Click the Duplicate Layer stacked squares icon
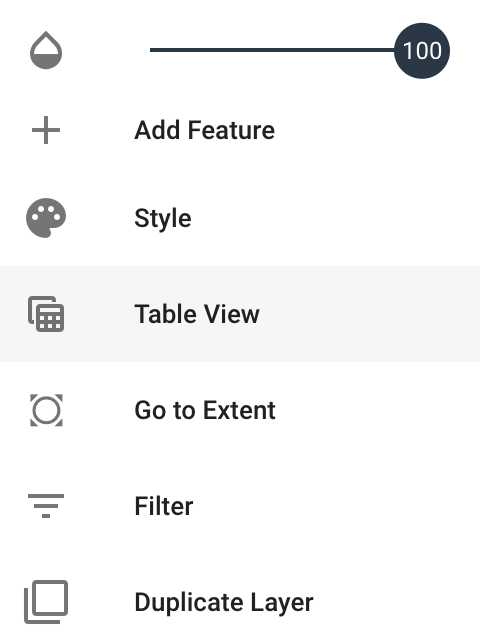This screenshot has height=644, width=480. click(46, 602)
